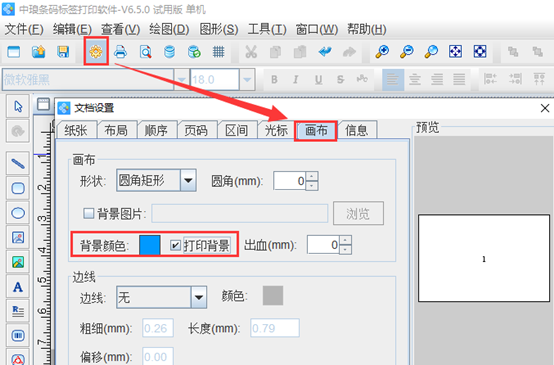
Task: Expand the font size dropdown arrow
Action: (x=247, y=80)
